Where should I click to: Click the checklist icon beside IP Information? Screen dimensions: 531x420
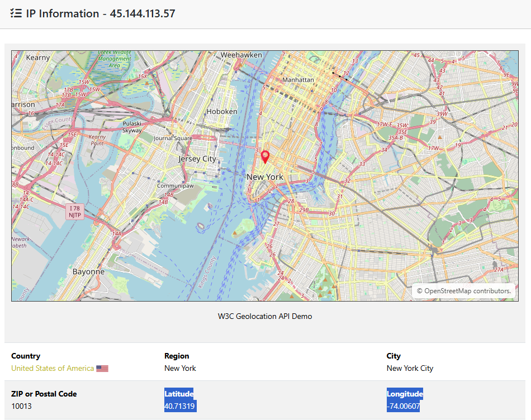[16, 13]
